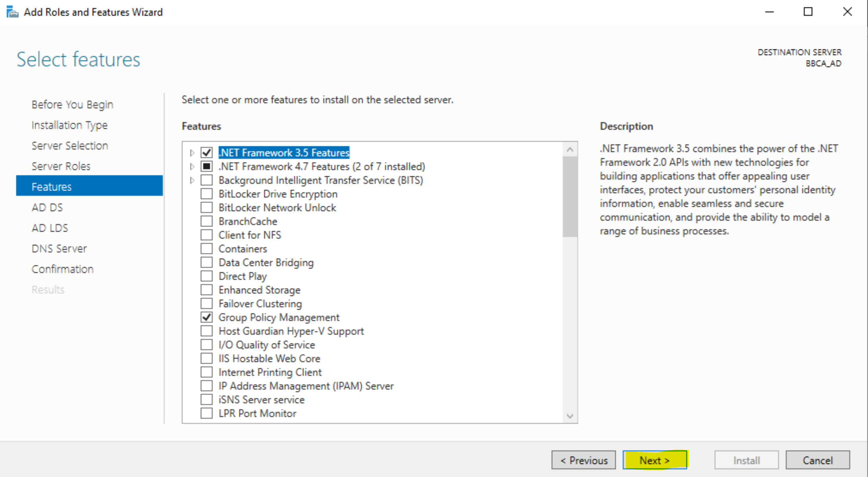Select Background Intelligent Transfer Service (BITS) label
Image resolution: width=868 pixels, height=477 pixels.
(x=321, y=180)
